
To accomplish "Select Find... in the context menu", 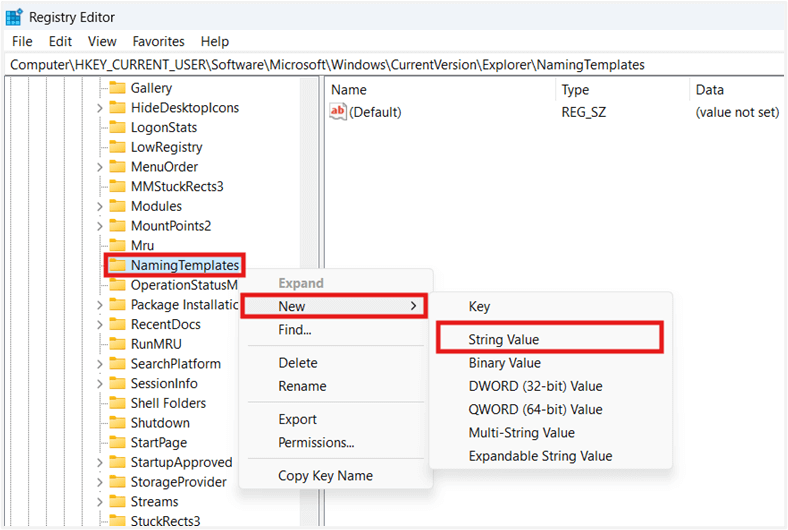I will 335,330.
